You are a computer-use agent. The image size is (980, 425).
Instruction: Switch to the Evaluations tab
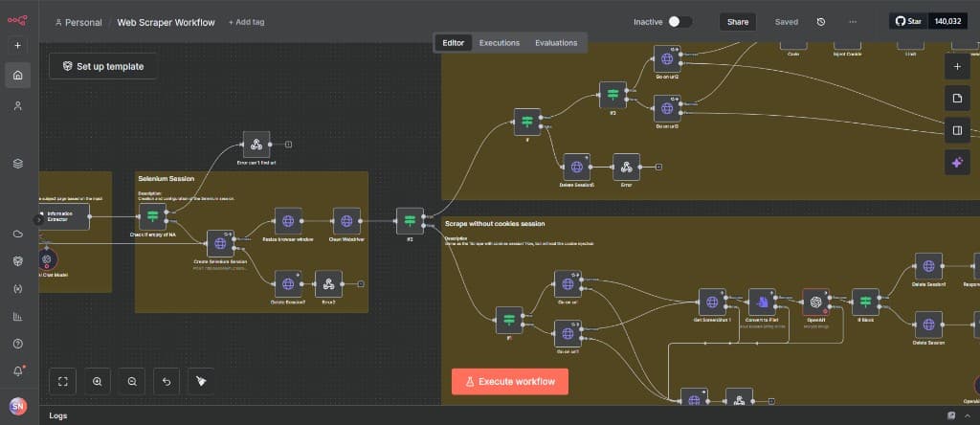[556, 42]
